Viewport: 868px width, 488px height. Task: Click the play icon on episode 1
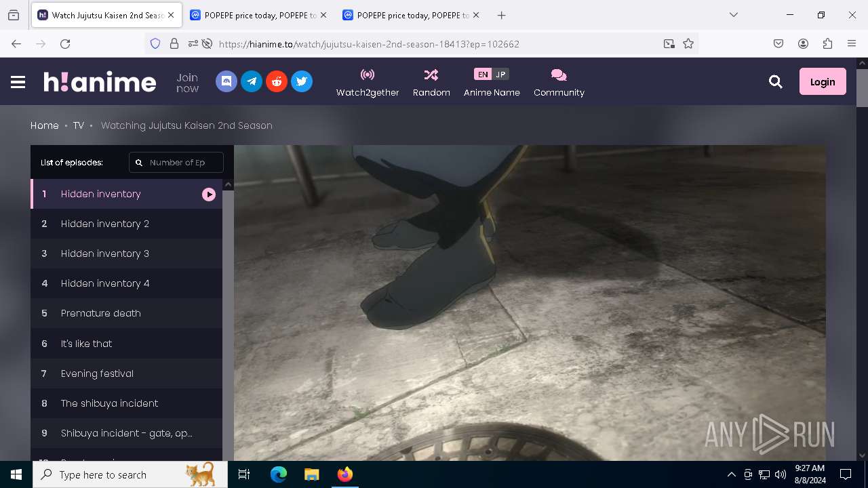click(209, 195)
